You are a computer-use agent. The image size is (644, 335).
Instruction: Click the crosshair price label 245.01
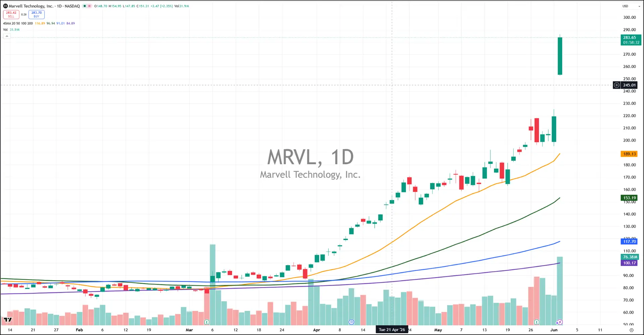630,85
